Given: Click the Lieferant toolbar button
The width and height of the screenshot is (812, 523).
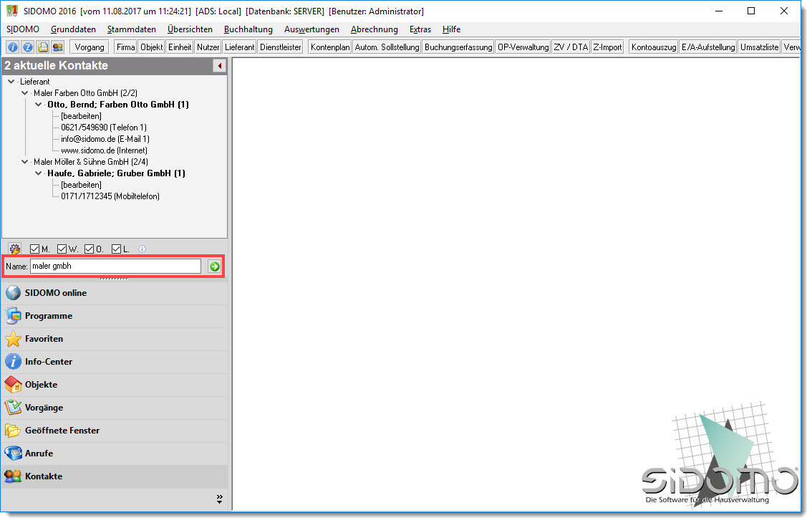Looking at the screenshot, I should [x=240, y=47].
